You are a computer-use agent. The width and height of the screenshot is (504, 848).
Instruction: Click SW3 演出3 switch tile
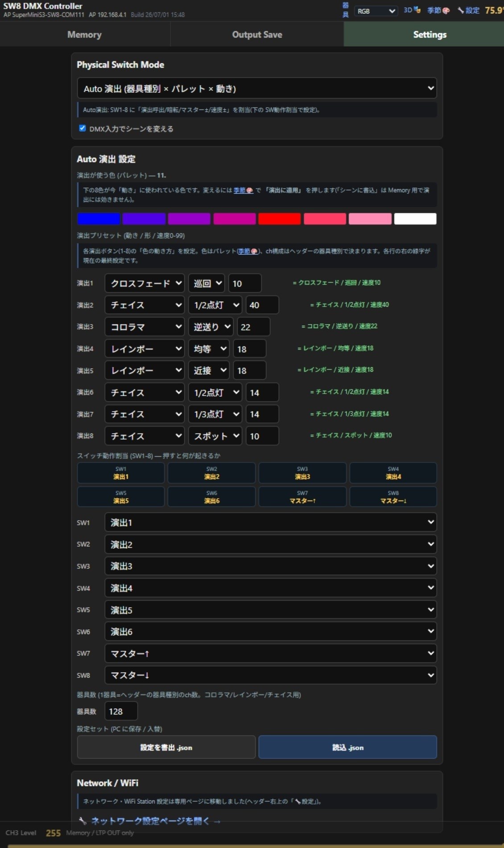(302, 473)
